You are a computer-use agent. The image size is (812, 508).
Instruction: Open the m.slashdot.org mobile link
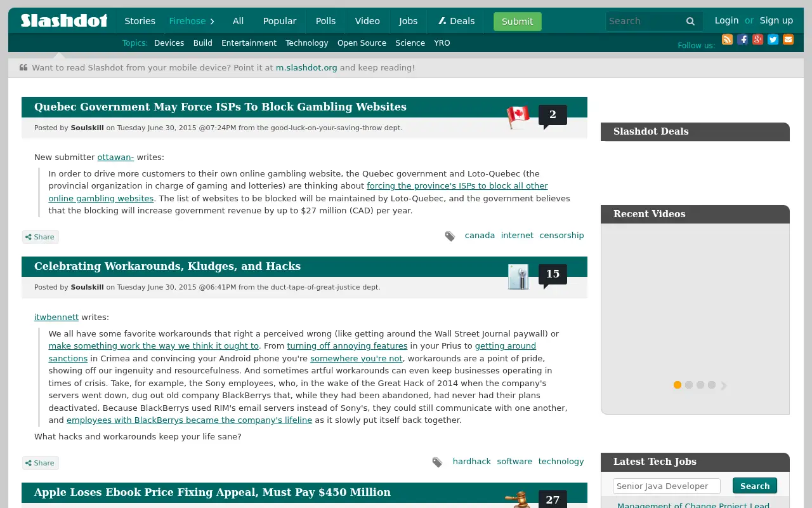[x=306, y=67]
